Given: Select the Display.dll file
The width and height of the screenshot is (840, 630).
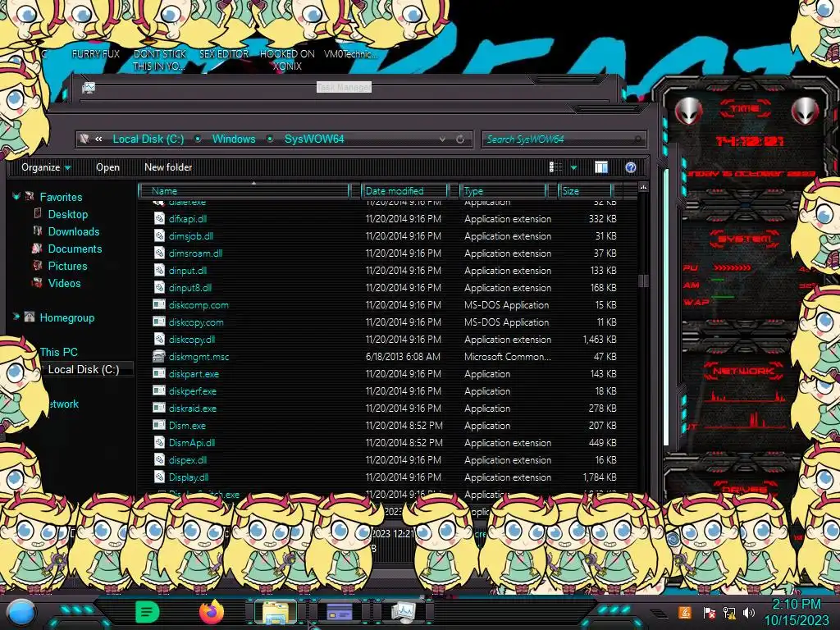Looking at the screenshot, I should coord(189,477).
